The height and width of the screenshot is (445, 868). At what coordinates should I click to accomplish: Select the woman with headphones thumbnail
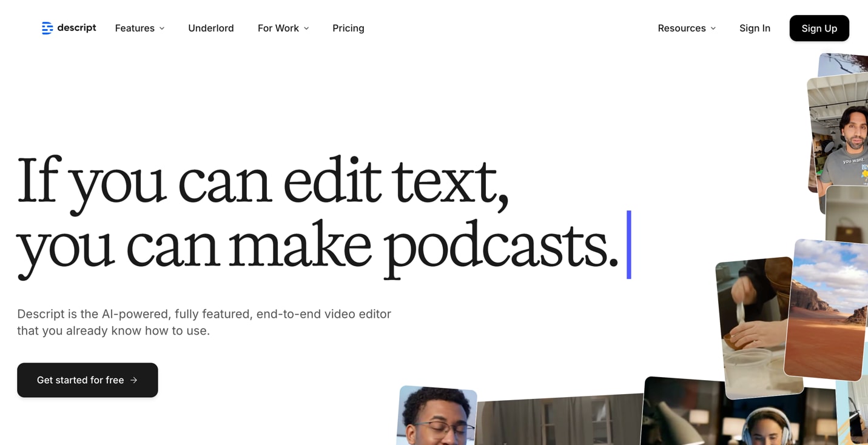pos(740,413)
